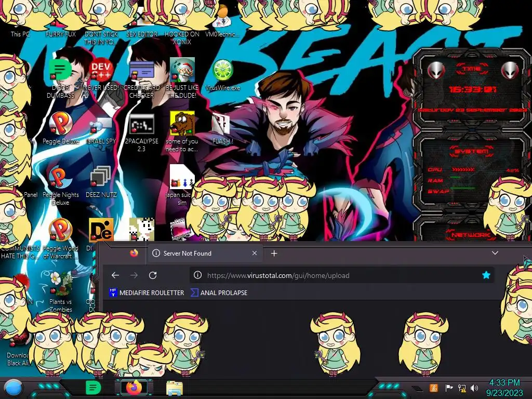Click Firefox logo in browser title bar

(x=134, y=253)
